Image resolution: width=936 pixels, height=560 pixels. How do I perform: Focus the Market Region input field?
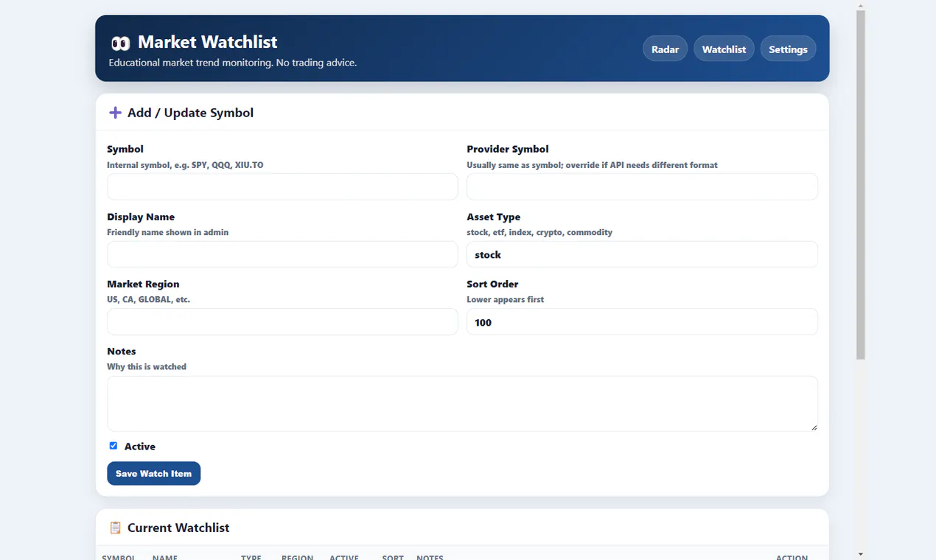pos(282,322)
